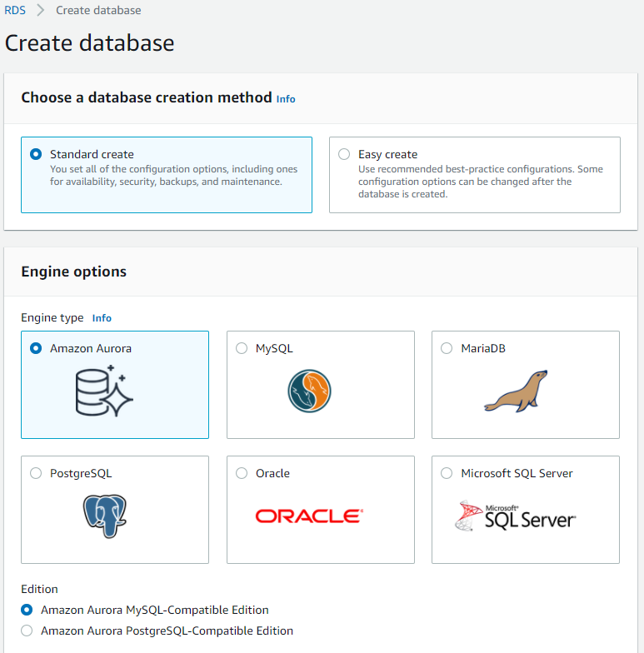Screen dimensions: 644x653
Task: Click the red Oracle logo
Action: point(309,516)
